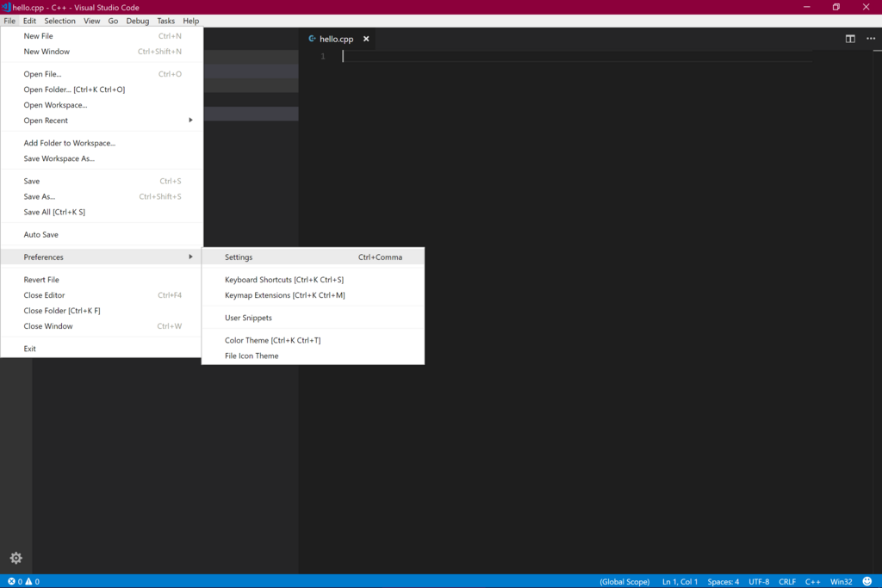Open the Manage gear icon
882x588 pixels.
pyautogui.click(x=16, y=558)
